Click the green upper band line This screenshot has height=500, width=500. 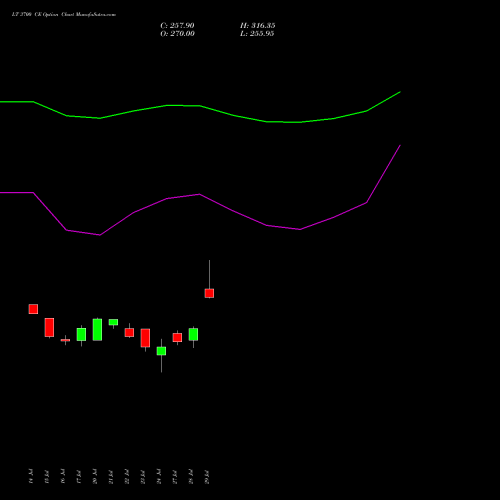tap(200, 106)
